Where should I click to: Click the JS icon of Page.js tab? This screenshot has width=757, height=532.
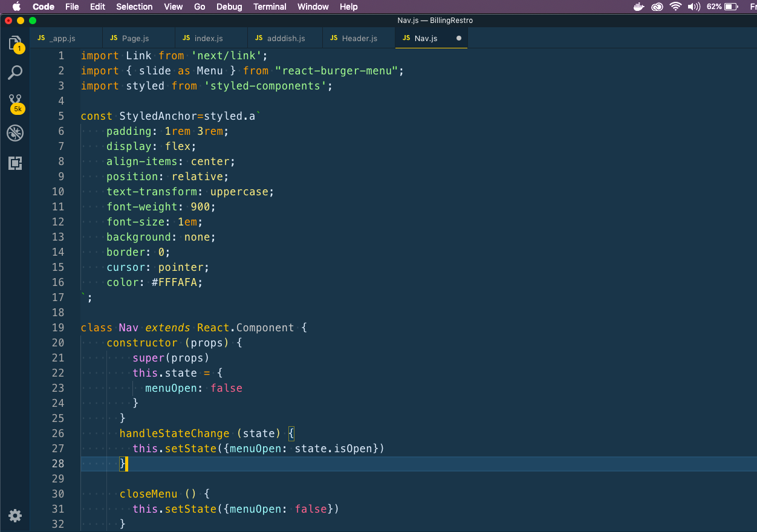click(114, 38)
